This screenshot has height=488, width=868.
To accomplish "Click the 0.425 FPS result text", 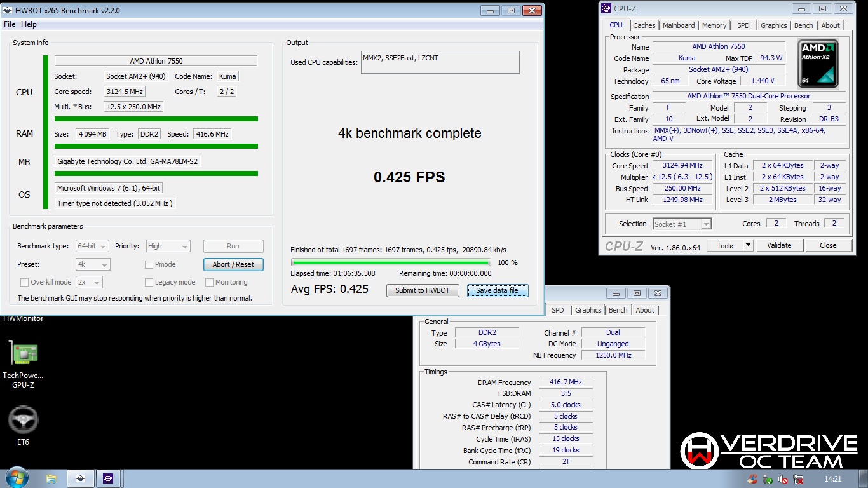I will [x=409, y=177].
